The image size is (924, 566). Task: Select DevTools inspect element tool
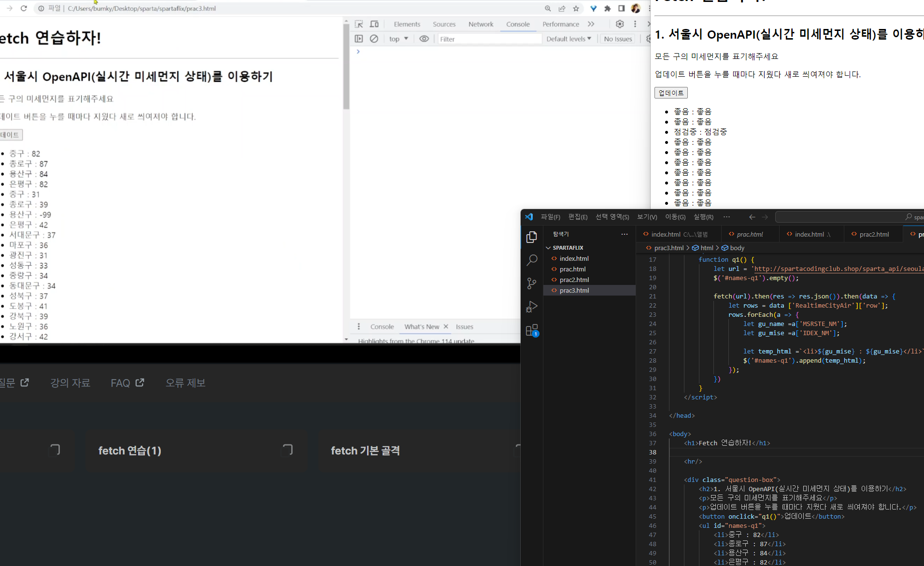[x=359, y=24]
